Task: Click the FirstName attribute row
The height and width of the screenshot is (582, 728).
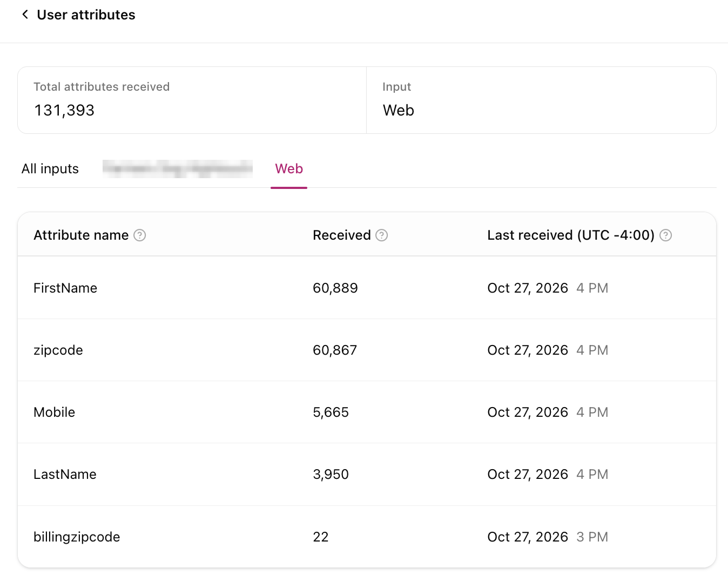Action: coord(367,288)
